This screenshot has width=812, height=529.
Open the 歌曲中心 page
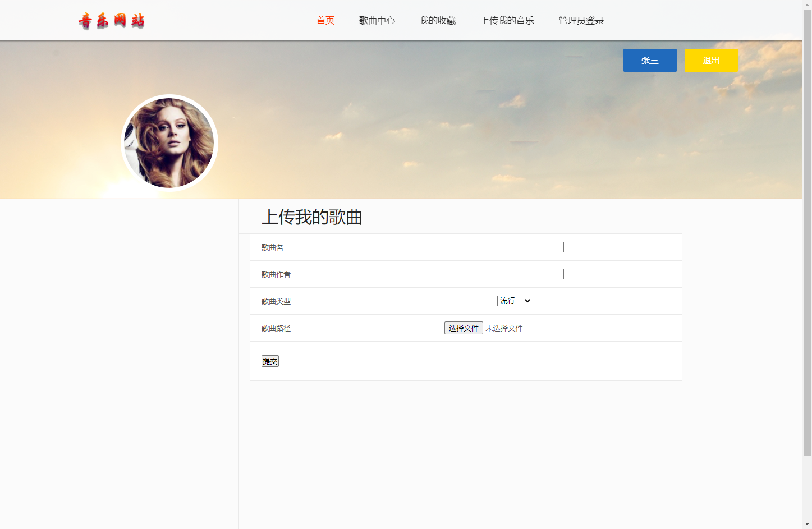tap(377, 20)
